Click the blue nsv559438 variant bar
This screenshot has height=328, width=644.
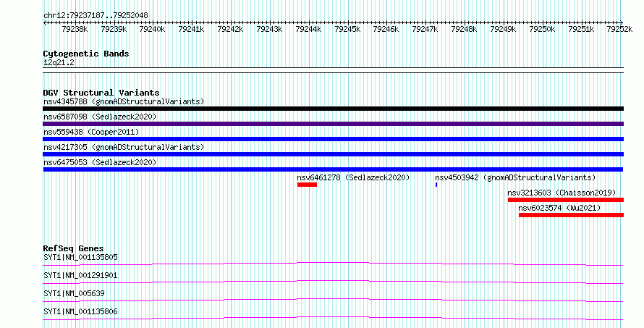click(x=333, y=139)
